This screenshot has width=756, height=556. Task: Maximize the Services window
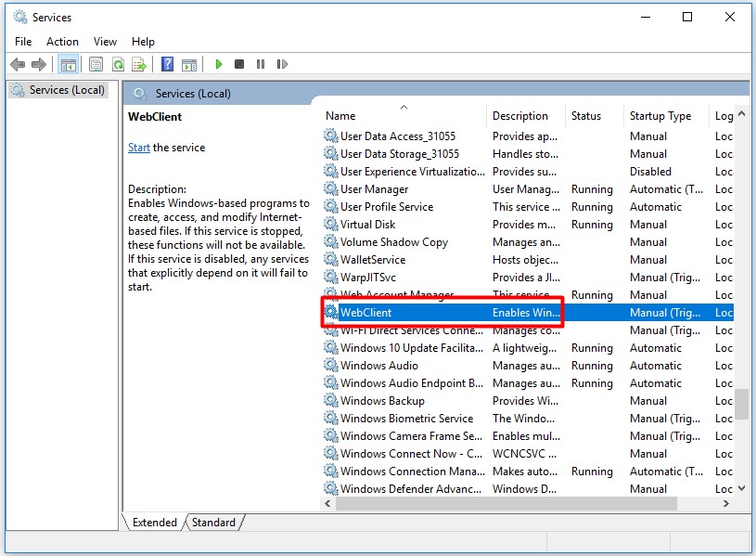[687, 17]
